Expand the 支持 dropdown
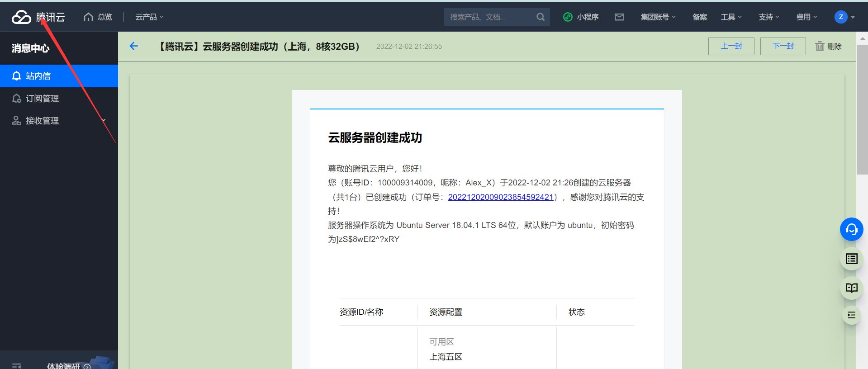Image resolution: width=868 pixels, height=369 pixels. [769, 17]
